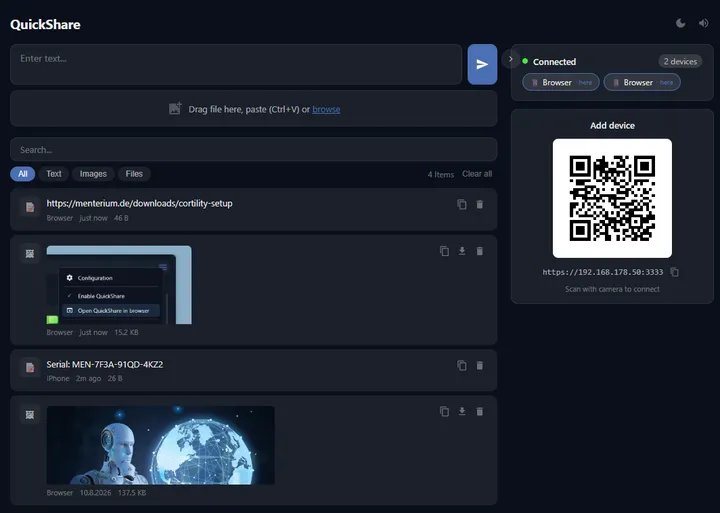This screenshot has width=720, height=513.
Task: Open the robot and globe thumbnail
Action: click(160, 445)
